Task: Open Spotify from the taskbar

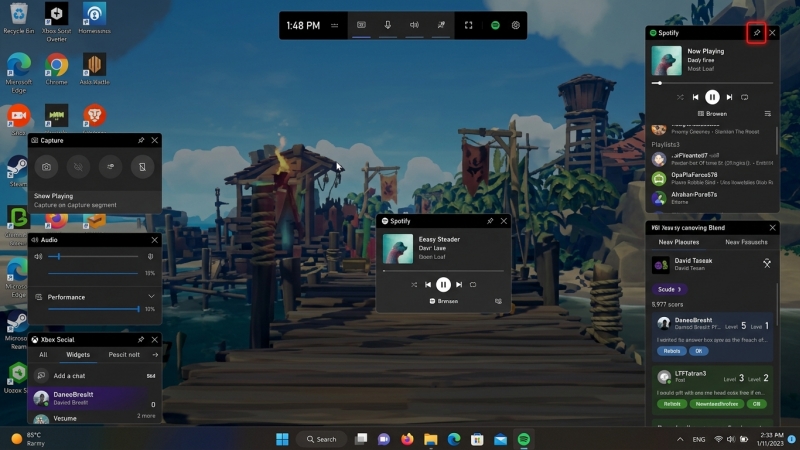Action: 523,439
